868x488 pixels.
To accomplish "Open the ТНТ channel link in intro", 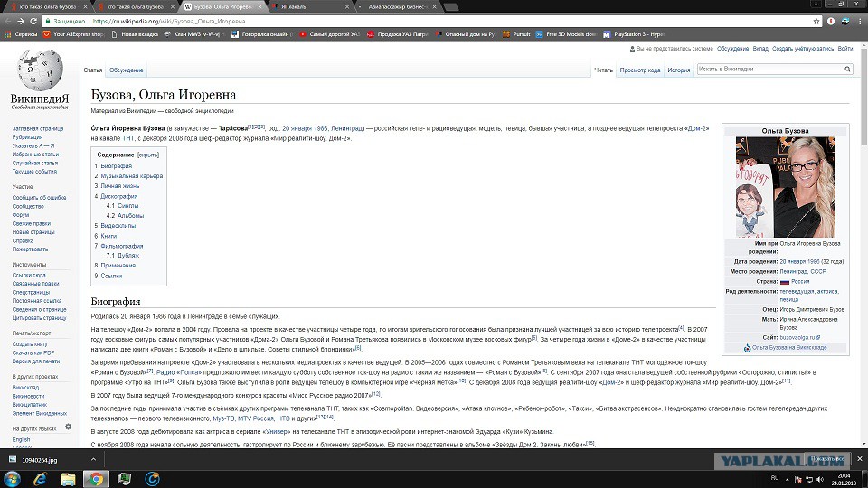I will tap(127, 138).
